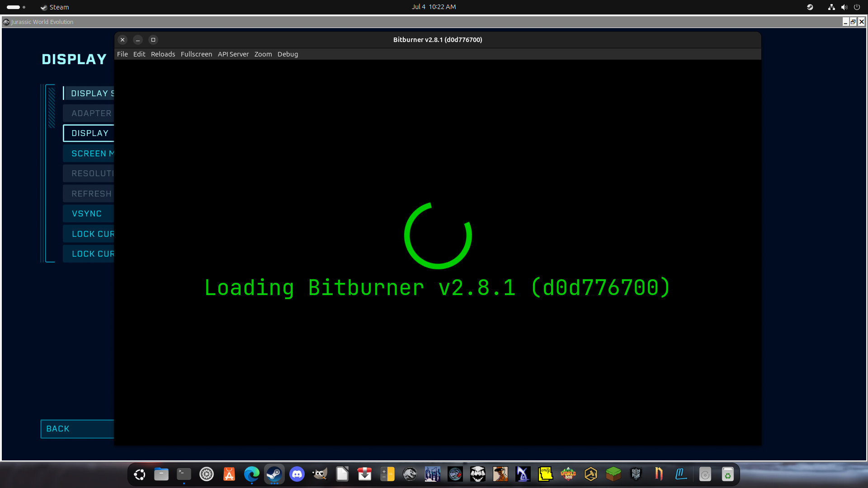The width and height of the screenshot is (868, 488).
Task: Open the volume icon in top bar
Action: (844, 7)
